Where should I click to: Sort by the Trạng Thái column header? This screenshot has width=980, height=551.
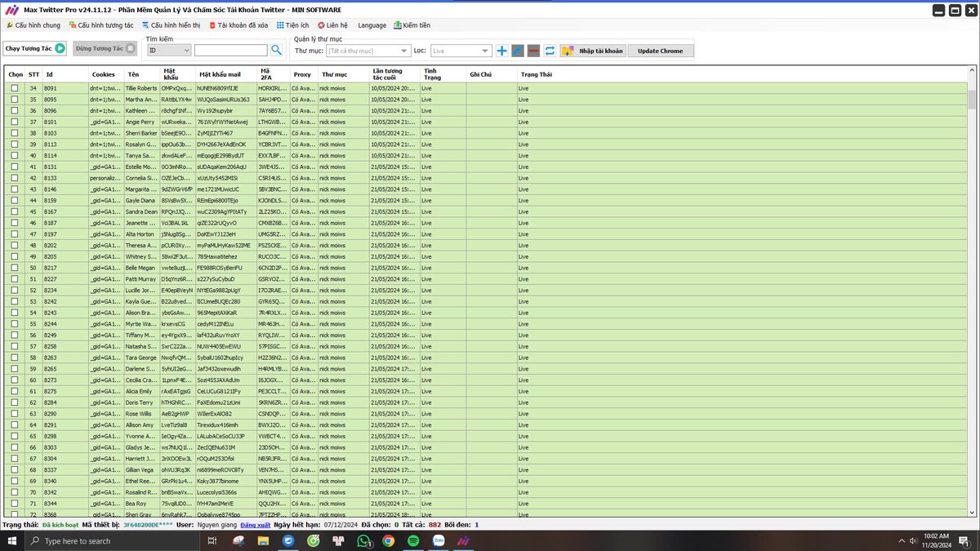(742, 74)
